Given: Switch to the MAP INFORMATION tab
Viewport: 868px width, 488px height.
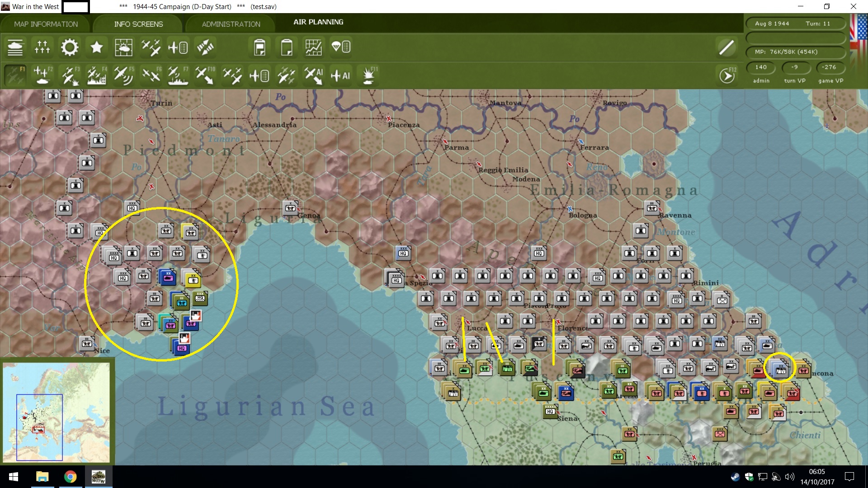Looking at the screenshot, I should (x=46, y=24).
